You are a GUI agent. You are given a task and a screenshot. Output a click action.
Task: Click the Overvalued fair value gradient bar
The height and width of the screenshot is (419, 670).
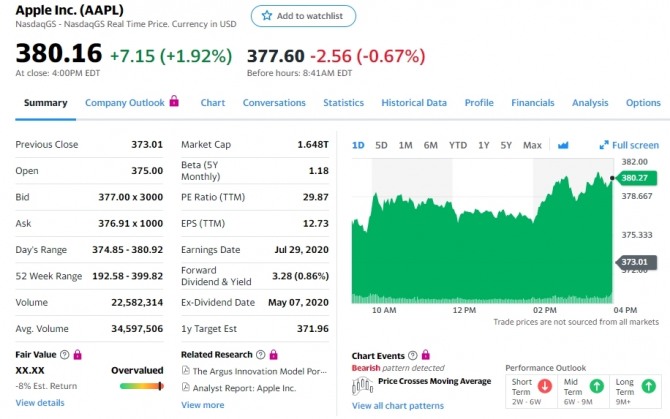click(141, 385)
